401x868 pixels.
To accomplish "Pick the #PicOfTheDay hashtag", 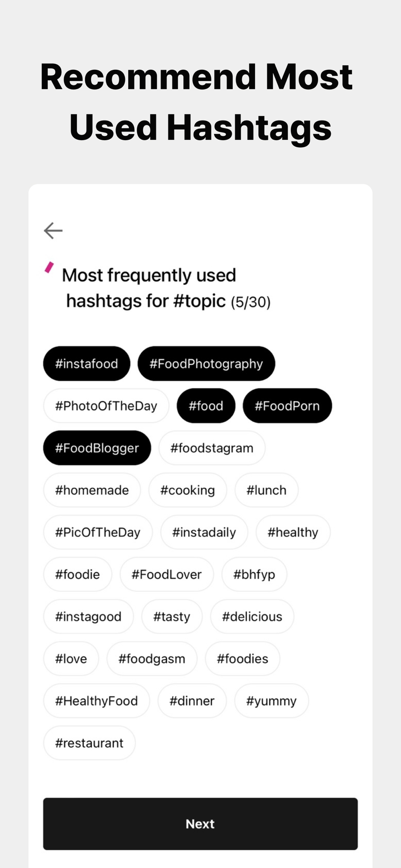I will [x=98, y=532].
